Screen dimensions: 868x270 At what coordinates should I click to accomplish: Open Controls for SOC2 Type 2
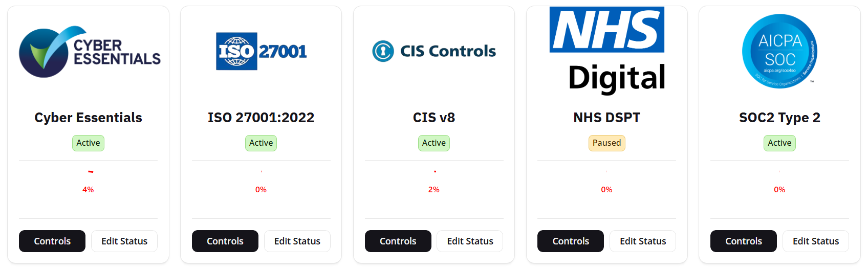(743, 241)
